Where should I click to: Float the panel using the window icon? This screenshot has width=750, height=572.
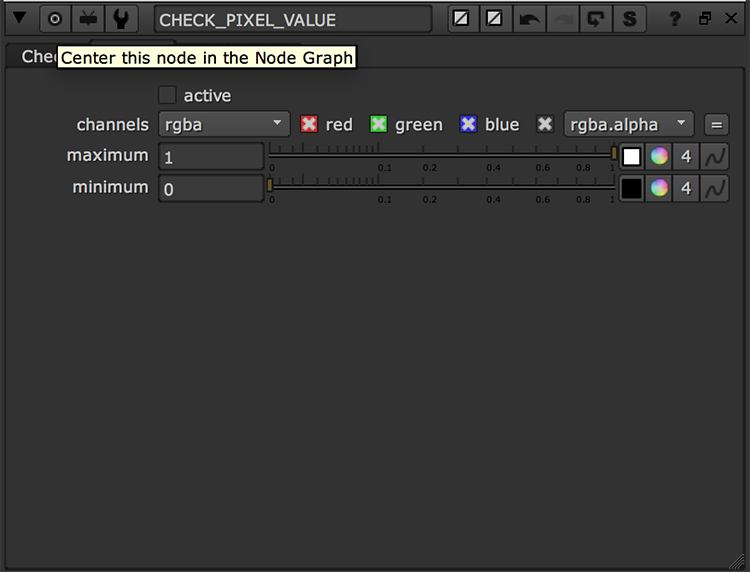pos(705,19)
